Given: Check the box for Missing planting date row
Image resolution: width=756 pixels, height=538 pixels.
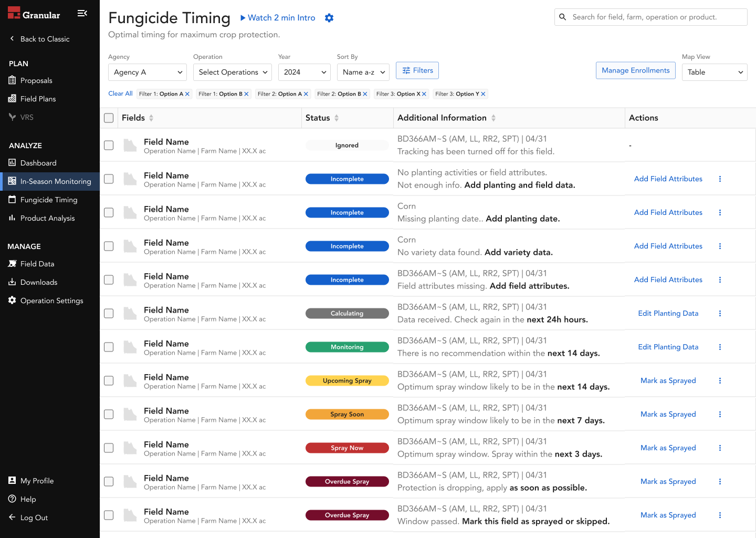Looking at the screenshot, I should point(109,213).
